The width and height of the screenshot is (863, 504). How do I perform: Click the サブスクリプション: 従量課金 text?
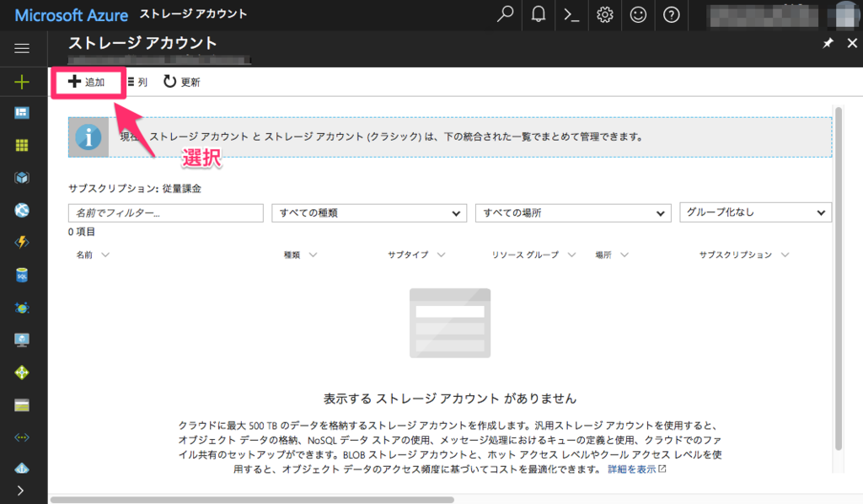(x=135, y=188)
